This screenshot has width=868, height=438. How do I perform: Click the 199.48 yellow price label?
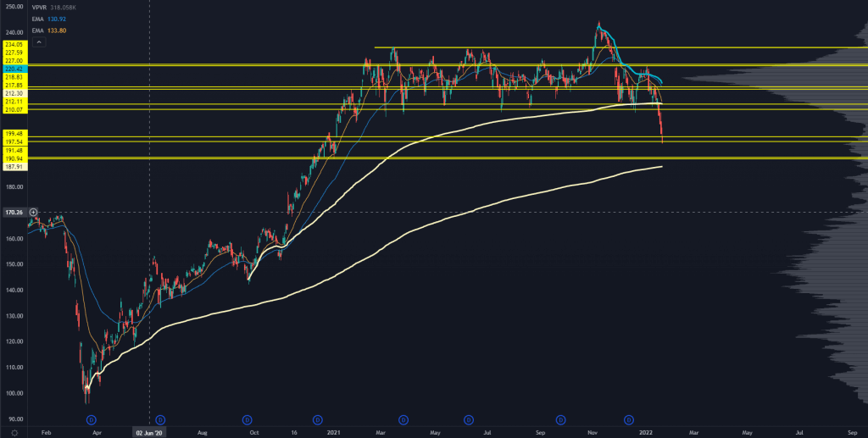(13, 134)
